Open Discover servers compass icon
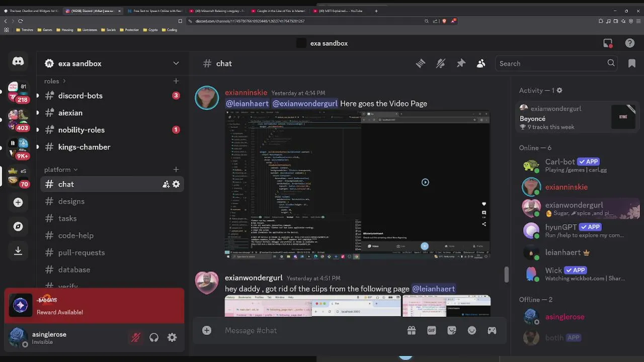The width and height of the screenshot is (644, 362). [18, 226]
